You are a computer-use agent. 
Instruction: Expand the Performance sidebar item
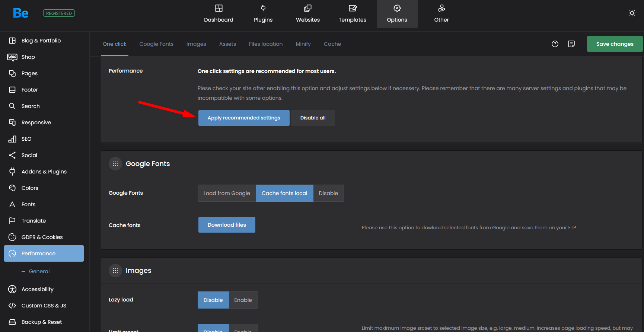pyautogui.click(x=44, y=253)
